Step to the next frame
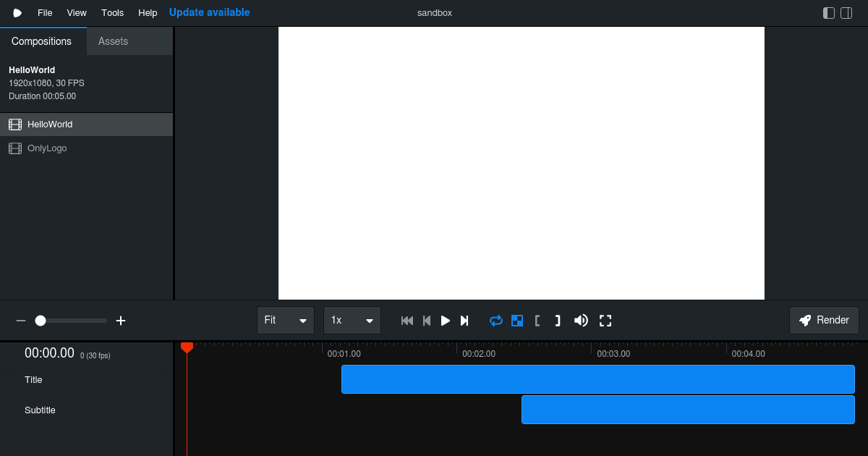The image size is (868, 456). pos(464,320)
